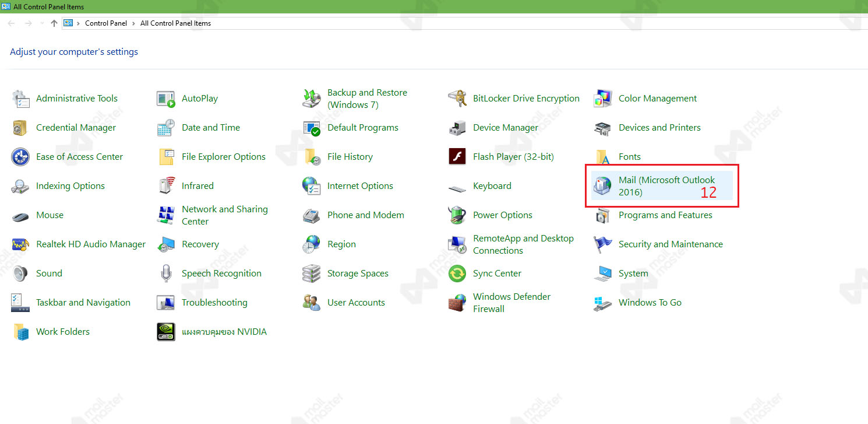
Task: Click the Devices and Printers icon
Action: [603, 128]
